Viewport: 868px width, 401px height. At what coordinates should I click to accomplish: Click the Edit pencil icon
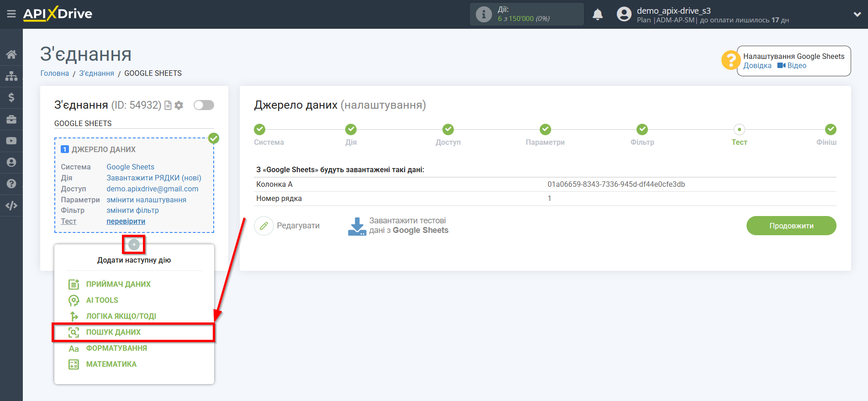click(264, 226)
